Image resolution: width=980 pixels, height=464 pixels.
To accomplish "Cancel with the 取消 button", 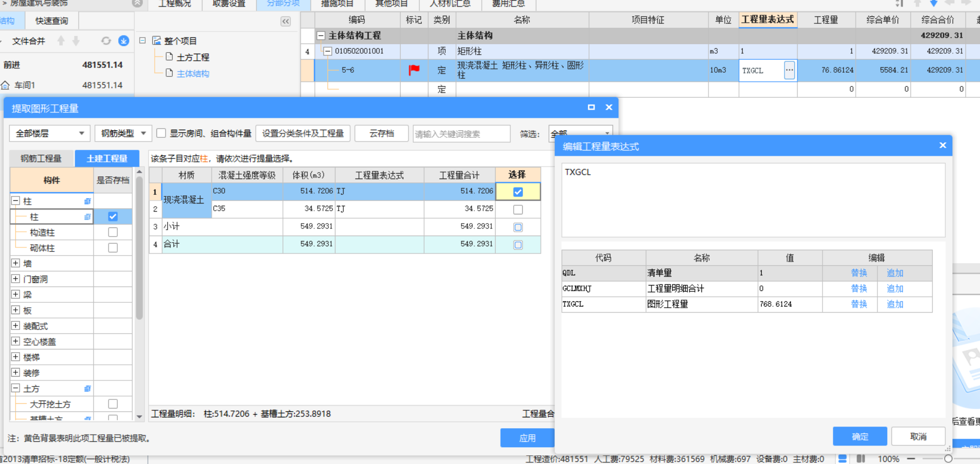I will (x=919, y=436).
